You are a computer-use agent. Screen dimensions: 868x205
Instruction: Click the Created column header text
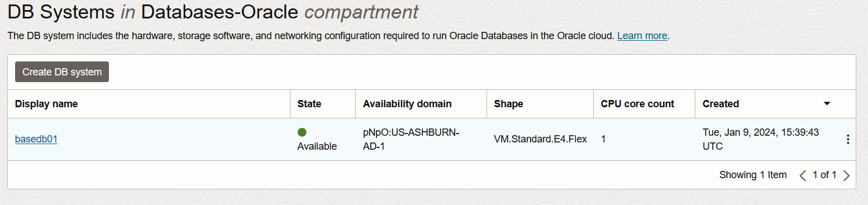point(721,104)
